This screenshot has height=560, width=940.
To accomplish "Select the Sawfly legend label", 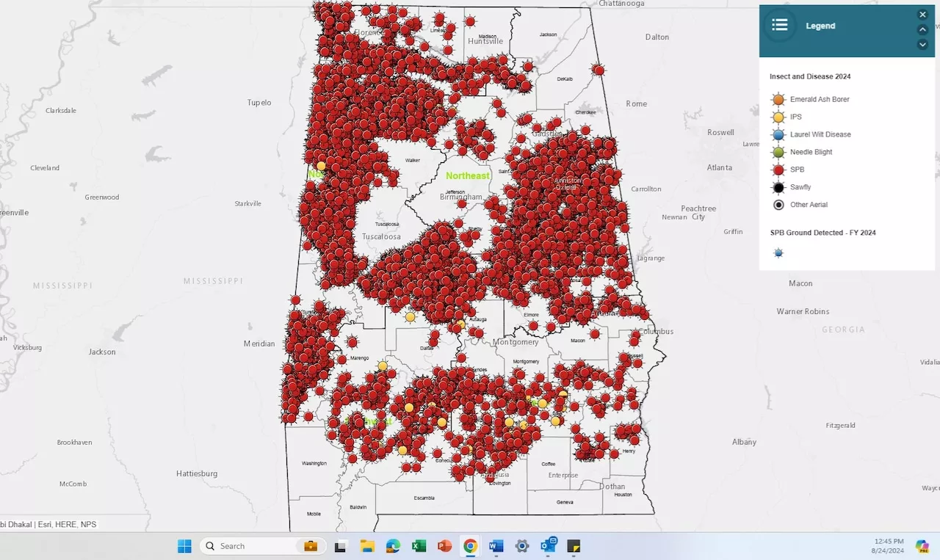I will [800, 187].
